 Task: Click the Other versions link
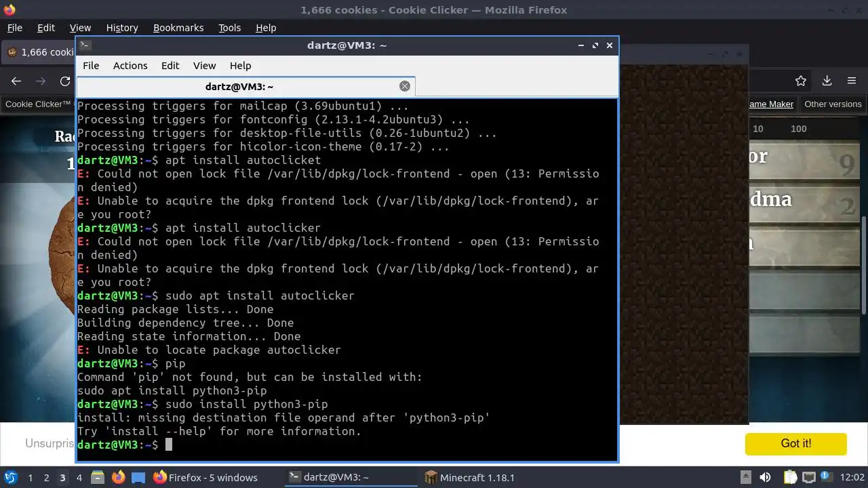point(833,104)
